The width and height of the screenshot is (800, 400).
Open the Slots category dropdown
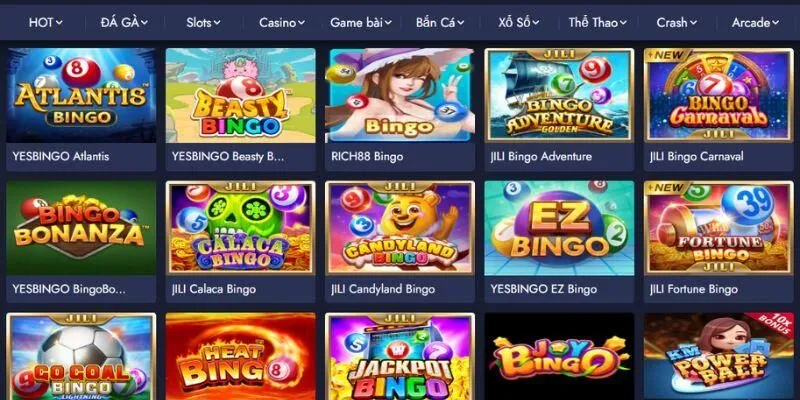203,22
